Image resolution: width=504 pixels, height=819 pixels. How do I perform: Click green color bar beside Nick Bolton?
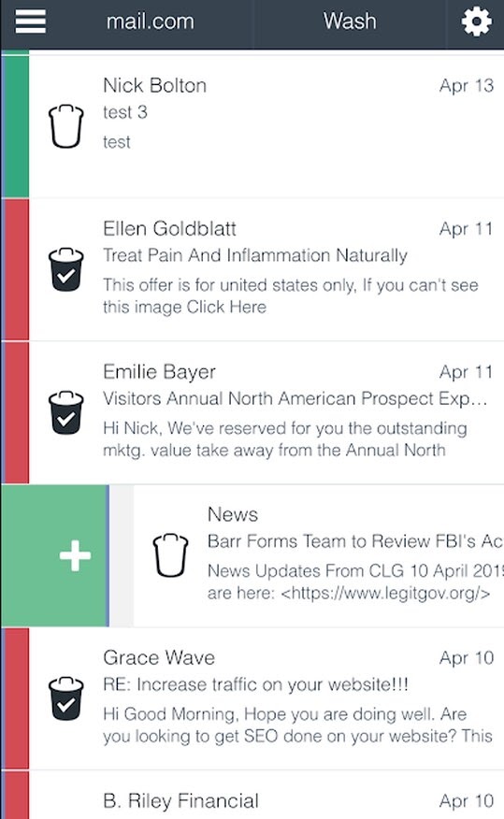click(x=16, y=126)
